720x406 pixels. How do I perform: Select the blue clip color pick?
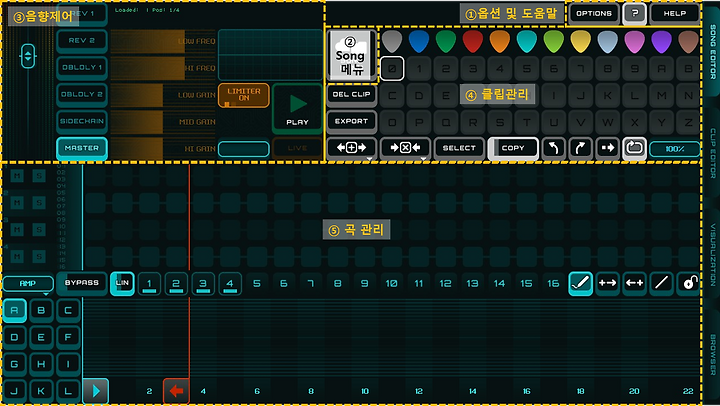[419, 41]
